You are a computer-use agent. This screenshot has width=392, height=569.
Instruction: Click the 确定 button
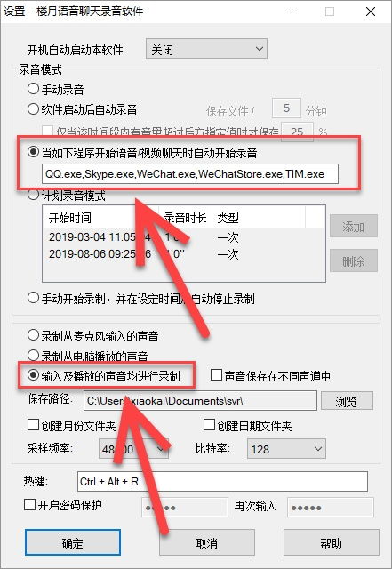pyautogui.click(x=73, y=542)
